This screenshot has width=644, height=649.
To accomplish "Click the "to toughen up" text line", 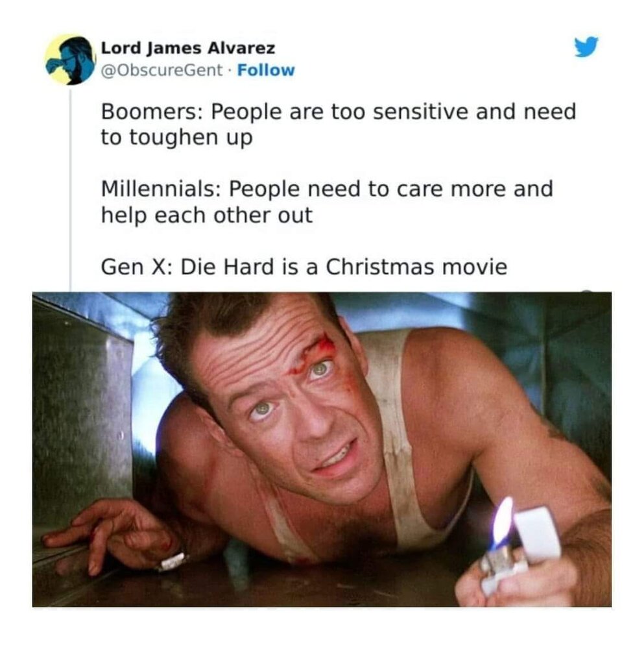I will click(x=176, y=138).
